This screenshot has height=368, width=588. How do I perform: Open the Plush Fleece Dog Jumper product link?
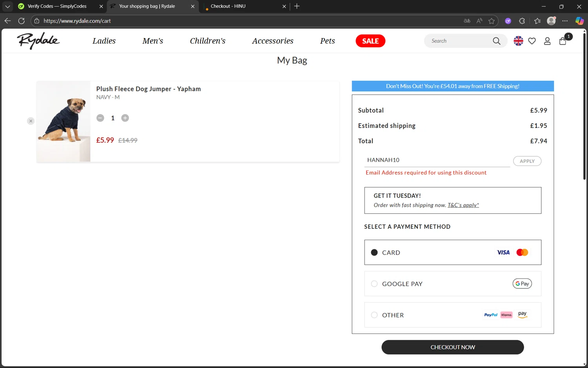(x=149, y=89)
